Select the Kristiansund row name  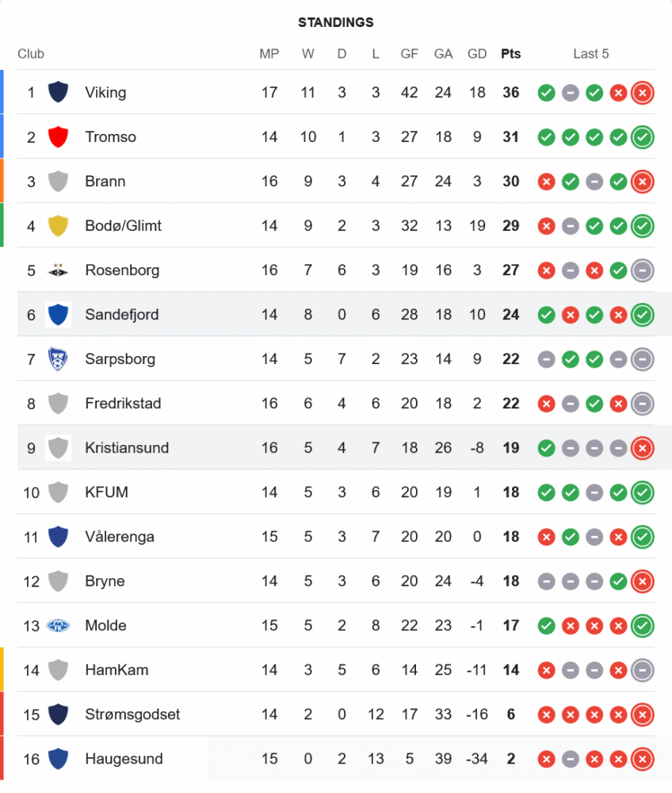click(x=127, y=447)
